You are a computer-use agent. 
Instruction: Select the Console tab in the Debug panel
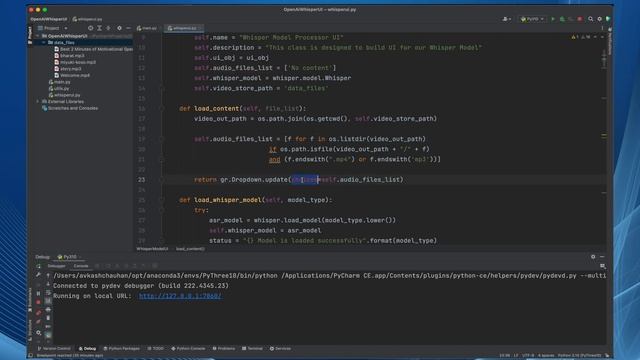81,266
